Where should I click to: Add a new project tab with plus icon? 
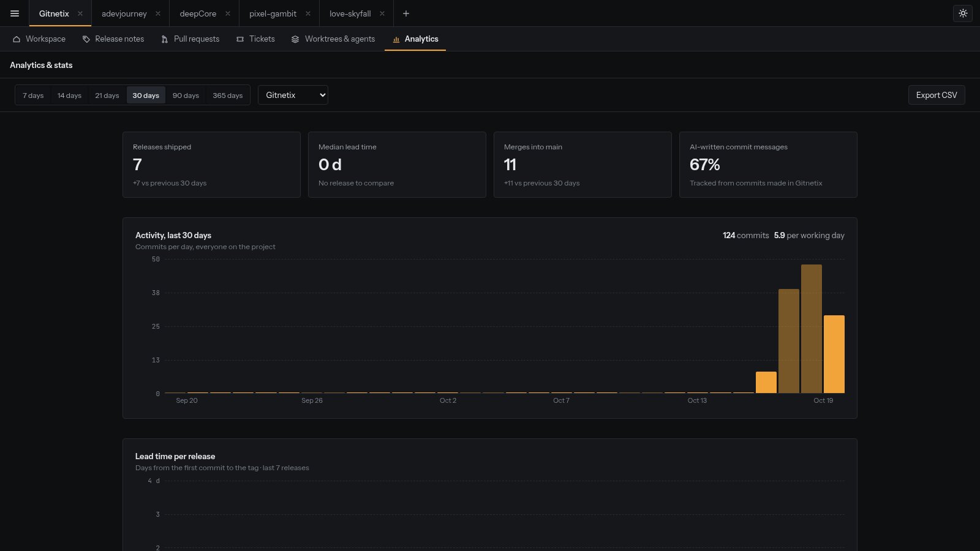(405, 13)
